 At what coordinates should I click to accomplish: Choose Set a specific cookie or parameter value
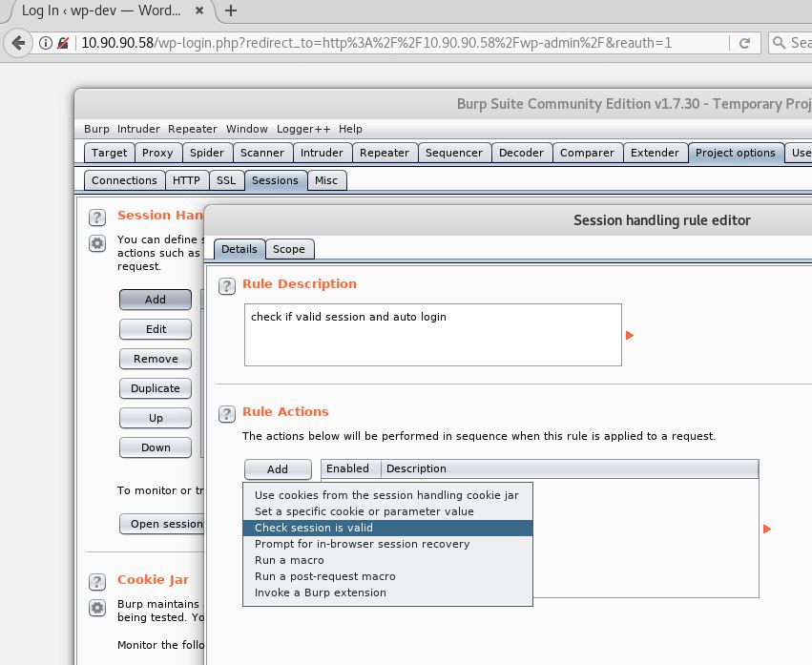point(387,511)
